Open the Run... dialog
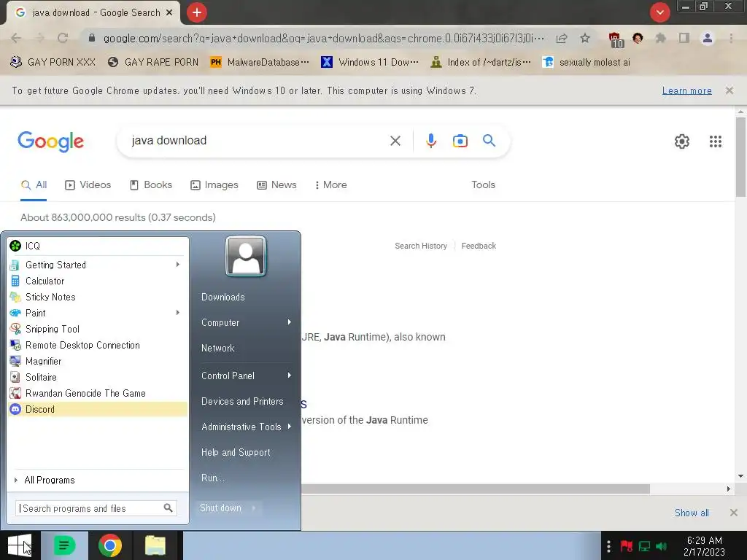The image size is (747, 560). (x=213, y=478)
